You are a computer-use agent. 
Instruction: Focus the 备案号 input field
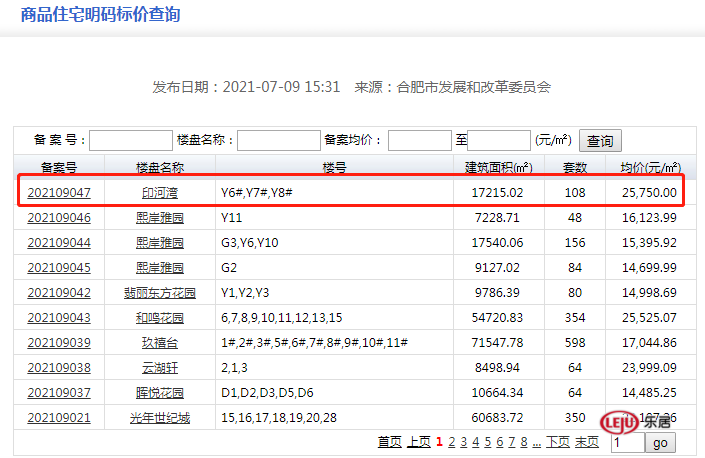click(x=131, y=140)
